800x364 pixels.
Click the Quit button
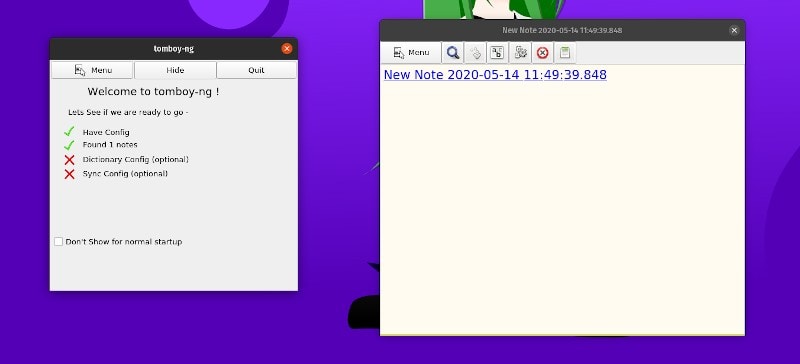pyautogui.click(x=256, y=70)
